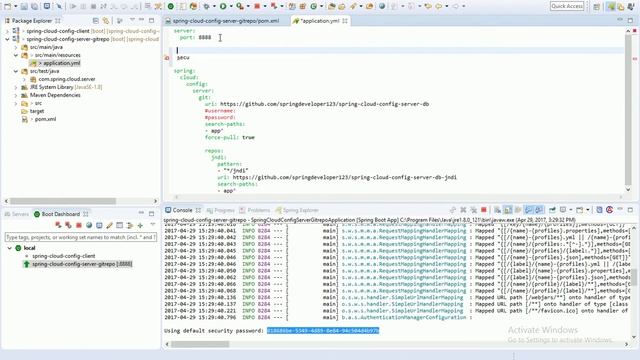Screen dimensions: 640x360
Task: Expand the JRE System Library node
Action: pos(16,87)
